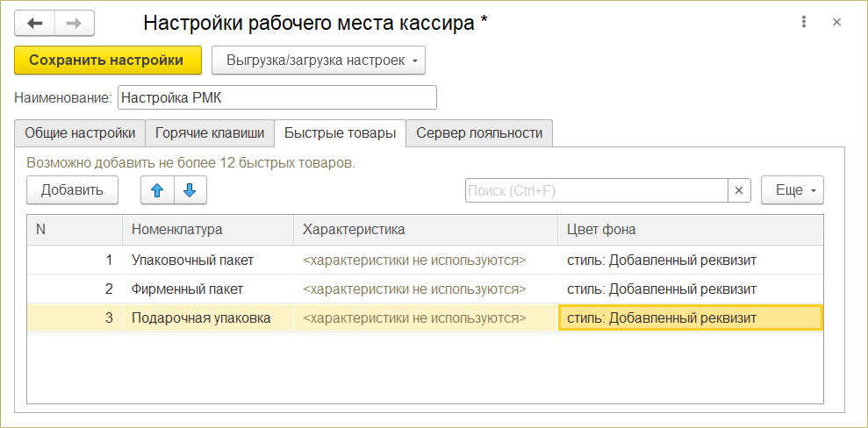Click the Добавить button
This screenshot has height=428, width=868.
pyautogui.click(x=72, y=190)
